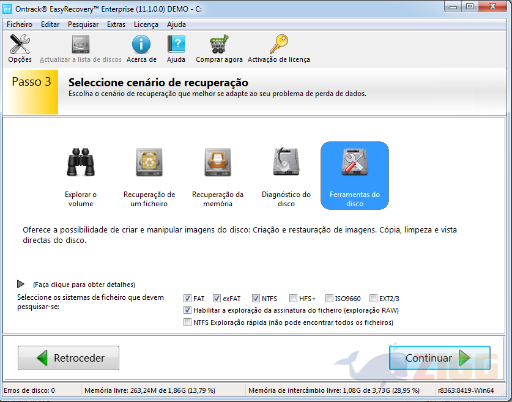Click the Erros de disco: 0 status

point(29,390)
